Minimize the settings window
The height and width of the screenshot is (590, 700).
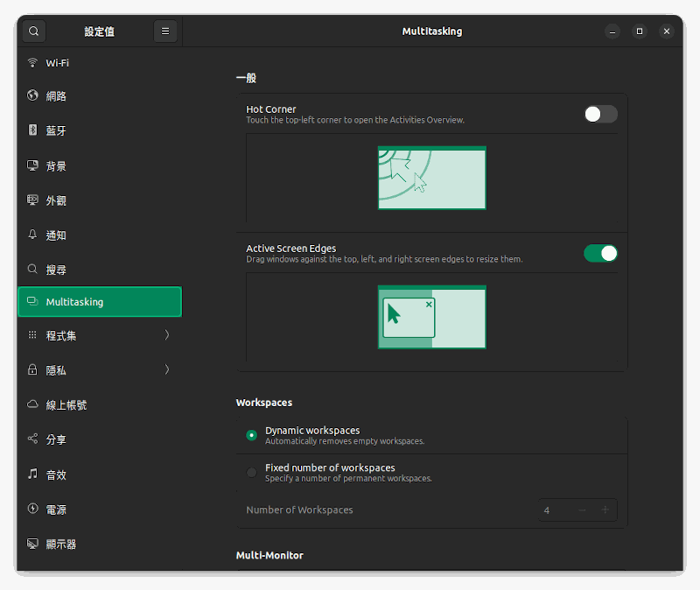612,32
